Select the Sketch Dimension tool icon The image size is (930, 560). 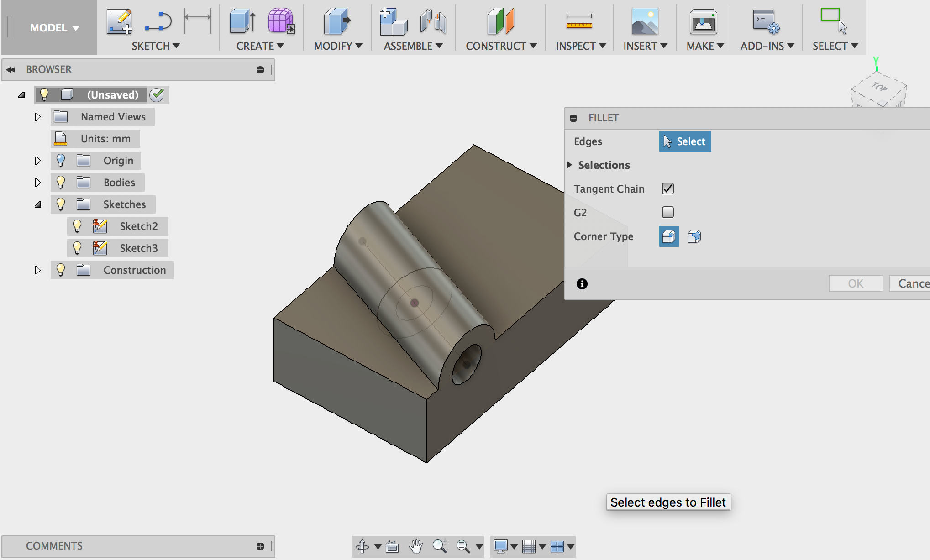click(198, 21)
